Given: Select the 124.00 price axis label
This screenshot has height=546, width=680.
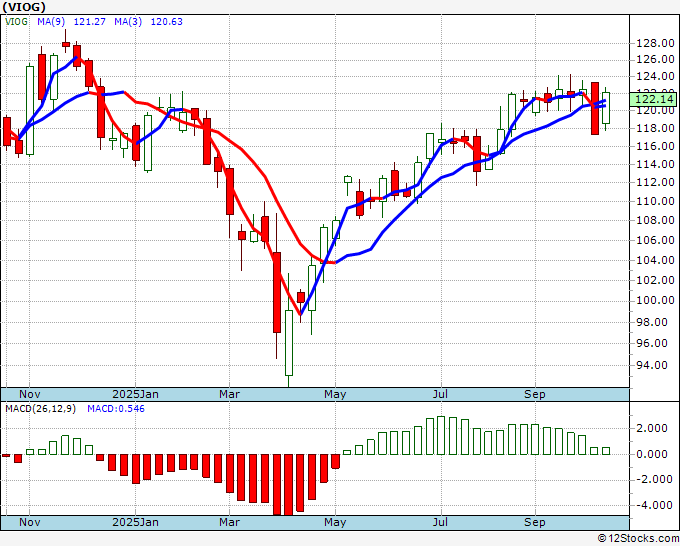Looking at the screenshot, I should (655, 77).
